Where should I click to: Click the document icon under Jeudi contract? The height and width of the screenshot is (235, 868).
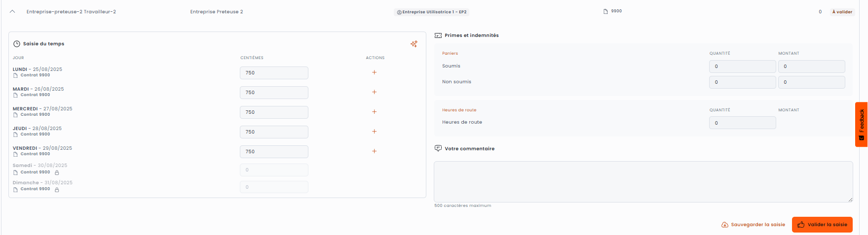pos(15,134)
